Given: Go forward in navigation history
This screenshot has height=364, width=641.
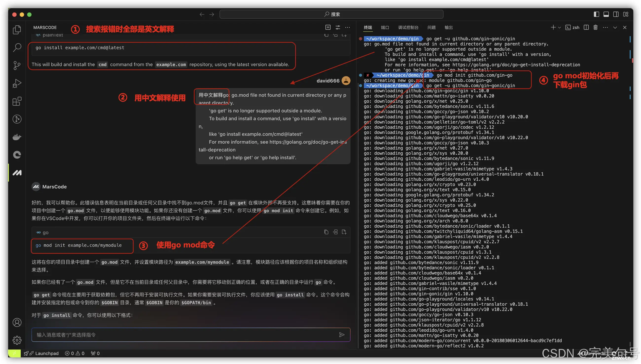Looking at the screenshot, I should [x=212, y=14].
